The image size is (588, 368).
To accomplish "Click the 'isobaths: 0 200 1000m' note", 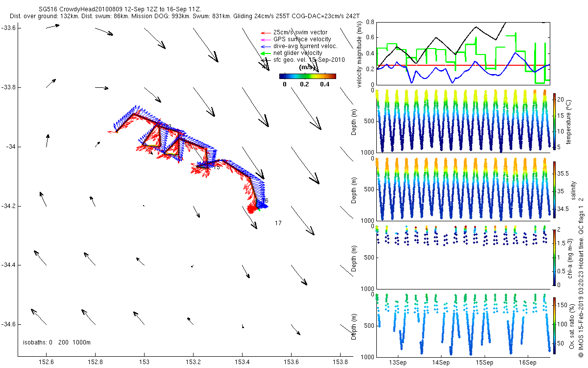I will [x=57, y=342].
